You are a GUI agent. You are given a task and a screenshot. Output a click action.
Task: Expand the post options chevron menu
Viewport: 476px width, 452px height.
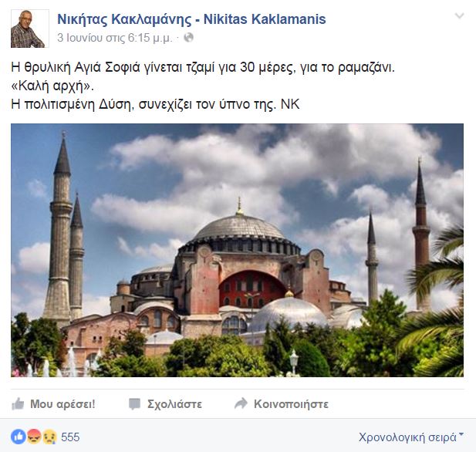pyautogui.click(x=459, y=15)
